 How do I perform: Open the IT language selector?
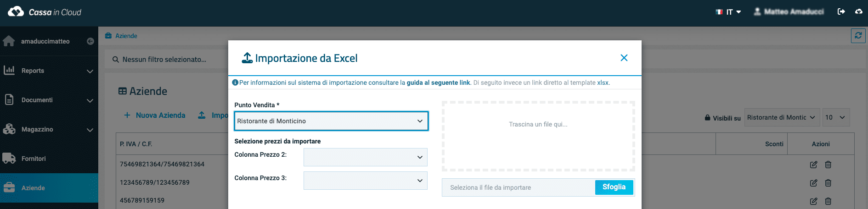click(728, 12)
